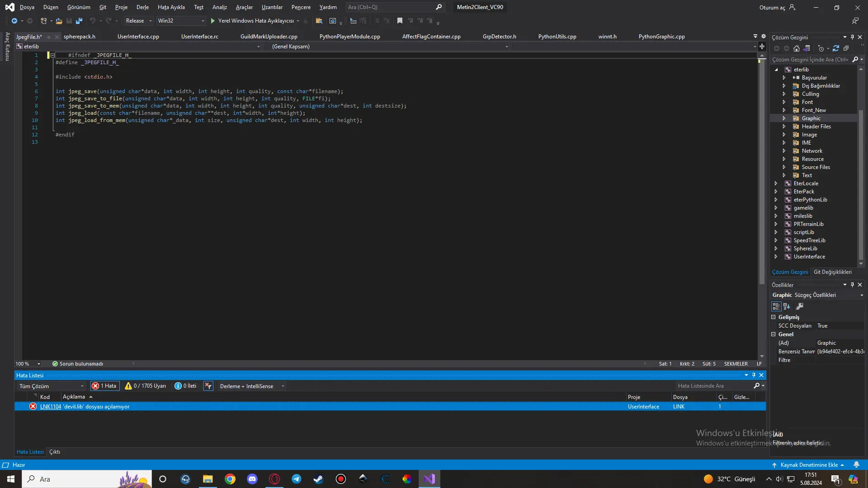868x488 pixels.
Task: Click the Home icon in Solution Explorer
Action: click(797, 48)
